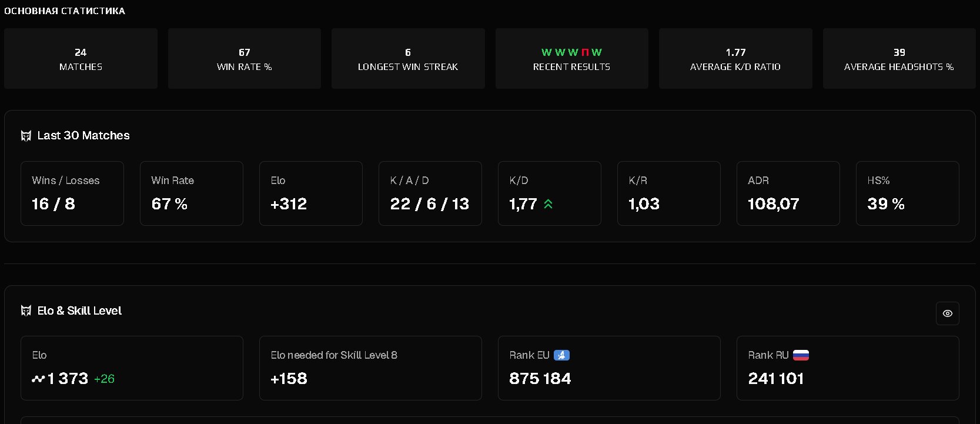The image size is (980, 424).
Task: Click the Win Rate 67 % card
Action: [x=192, y=193]
